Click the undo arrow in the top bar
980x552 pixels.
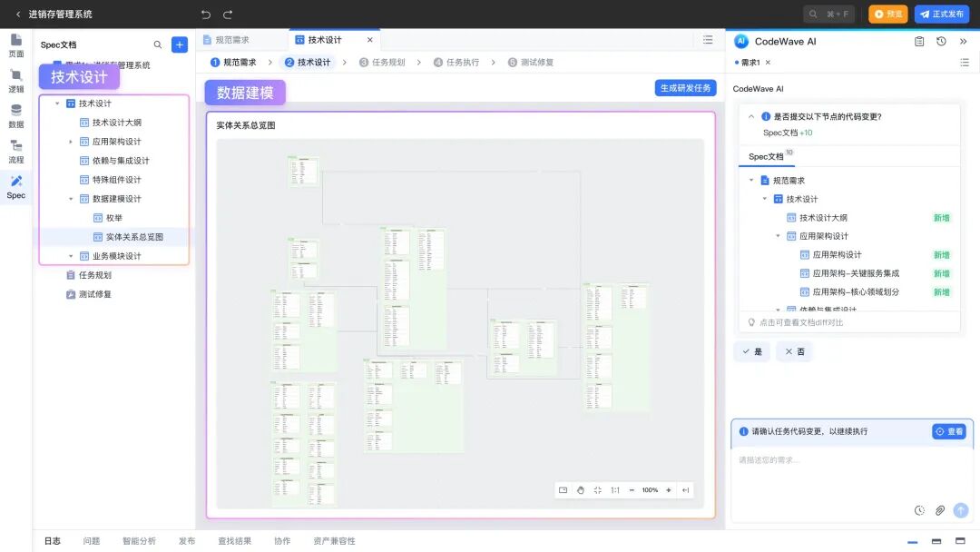click(x=206, y=14)
